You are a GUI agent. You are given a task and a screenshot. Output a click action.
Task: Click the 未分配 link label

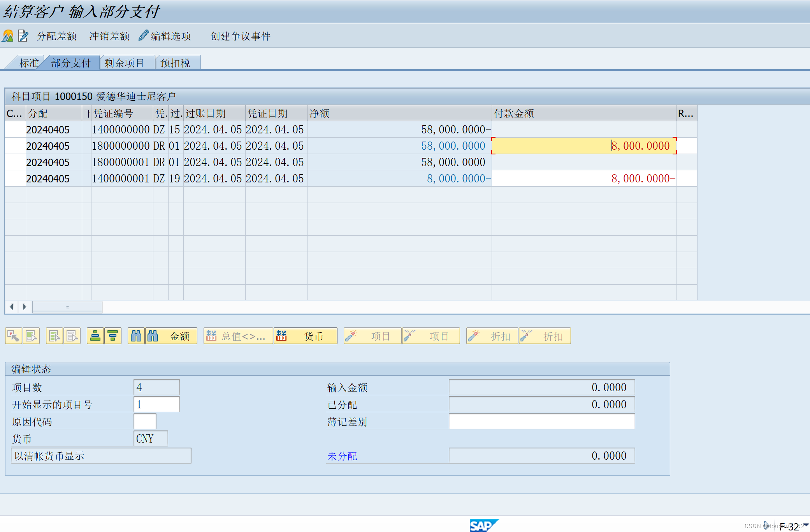pos(342,456)
